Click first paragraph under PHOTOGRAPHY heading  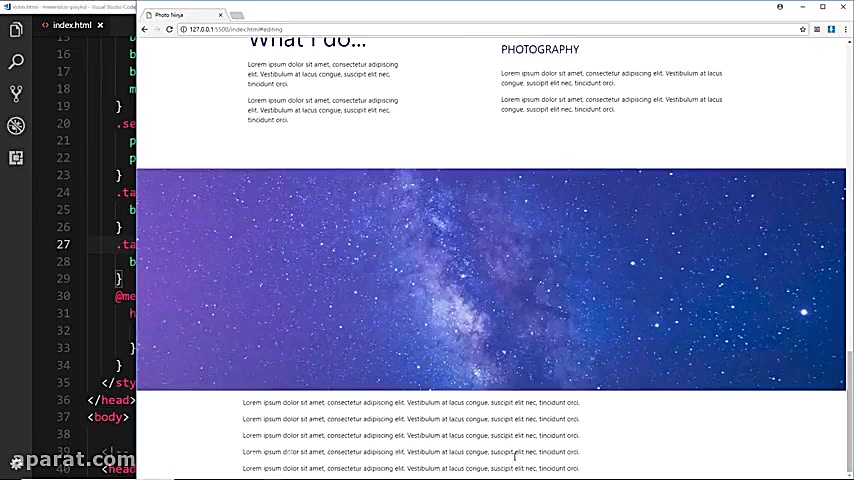[612, 78]
